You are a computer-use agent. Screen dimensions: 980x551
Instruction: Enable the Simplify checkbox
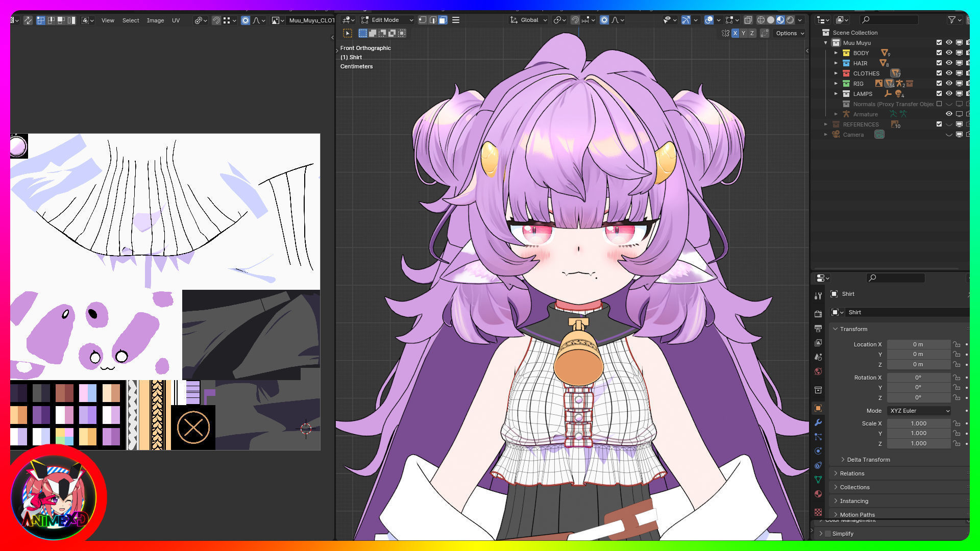tap(828, 534)
